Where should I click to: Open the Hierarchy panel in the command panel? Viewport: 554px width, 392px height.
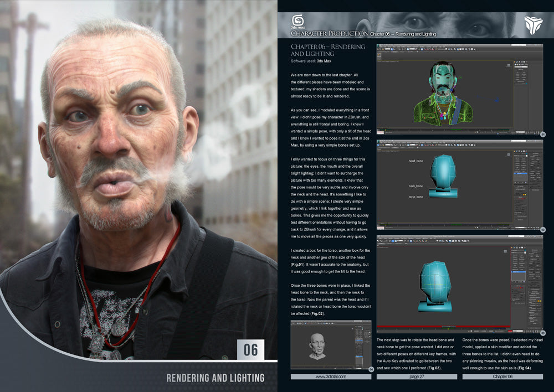pyautogui.click(x=517, y=247)
